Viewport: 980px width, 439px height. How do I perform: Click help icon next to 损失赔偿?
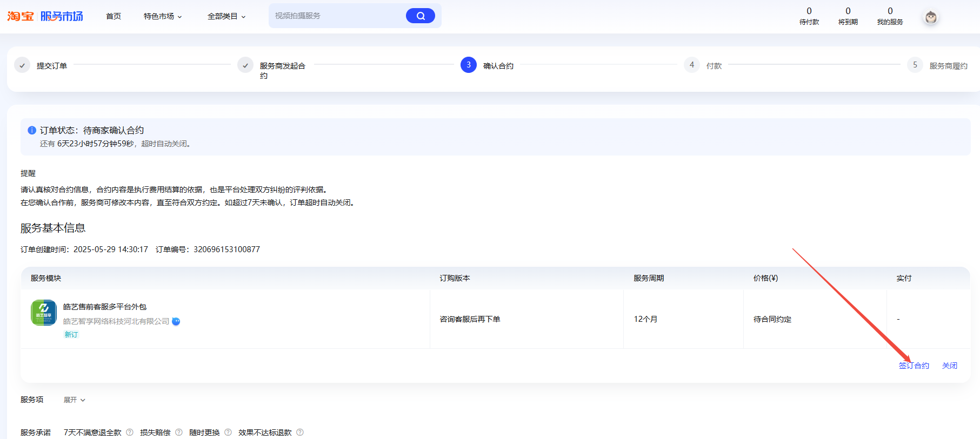(179, 433)
